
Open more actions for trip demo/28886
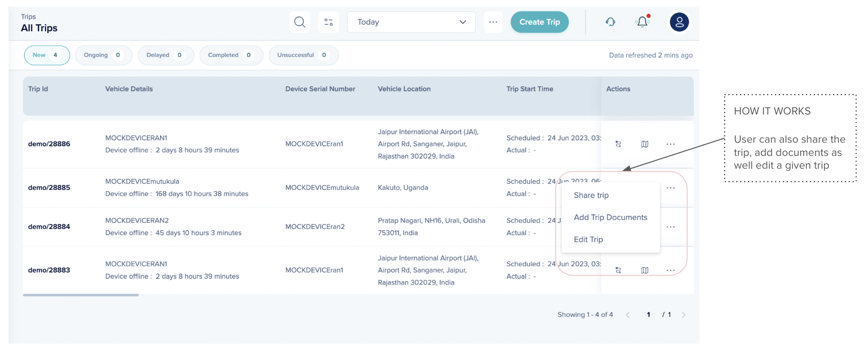tap(671, 144)
